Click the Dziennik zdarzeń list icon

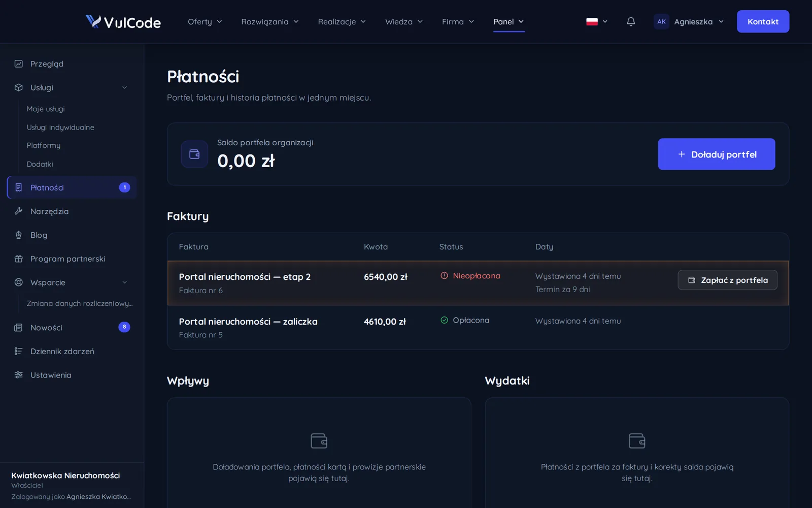coord(19,352)
